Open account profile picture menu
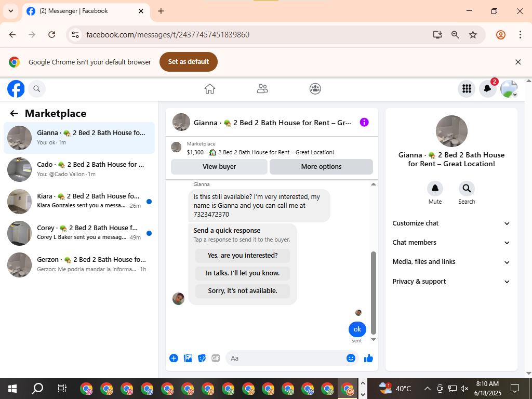 pyautogui.click(x=509, y=89)
